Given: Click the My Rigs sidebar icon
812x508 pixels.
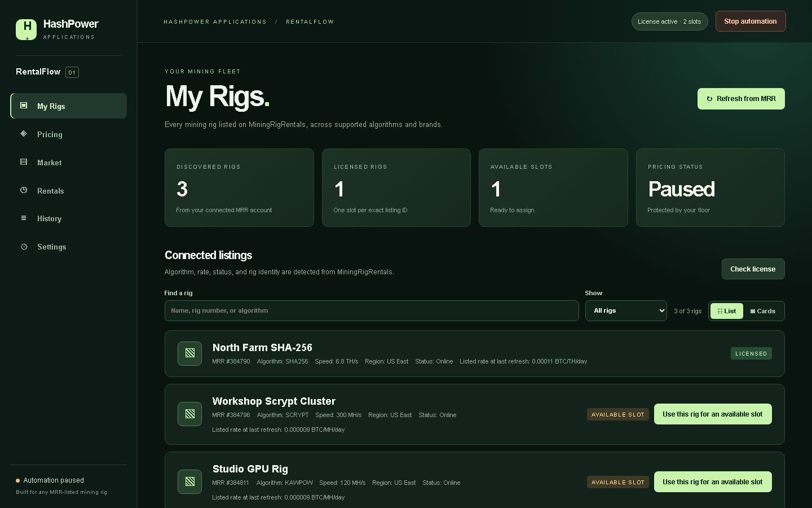Looking at the screenshot, I should (x=24, y=106).
